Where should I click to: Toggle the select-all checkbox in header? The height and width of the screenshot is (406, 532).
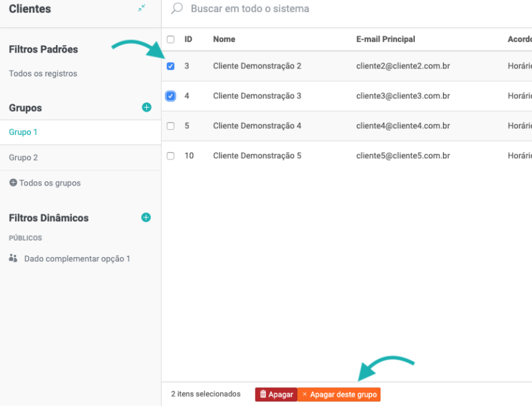[171, 39]
